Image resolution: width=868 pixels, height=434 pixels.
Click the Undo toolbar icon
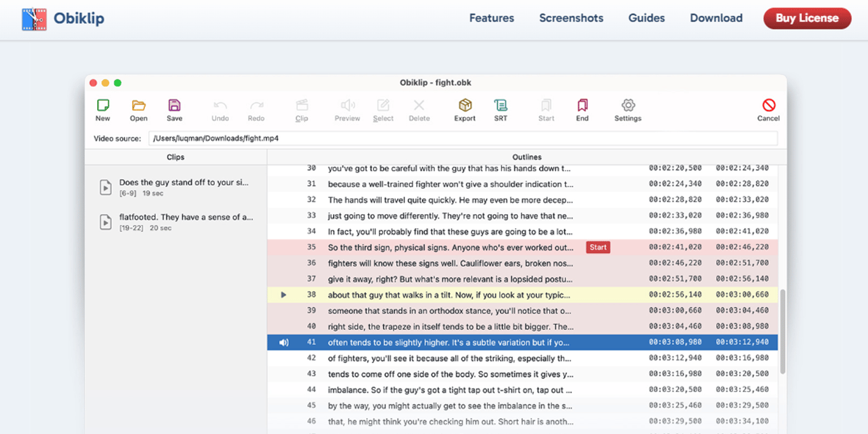pyautogui.click(x=220, y=105)
